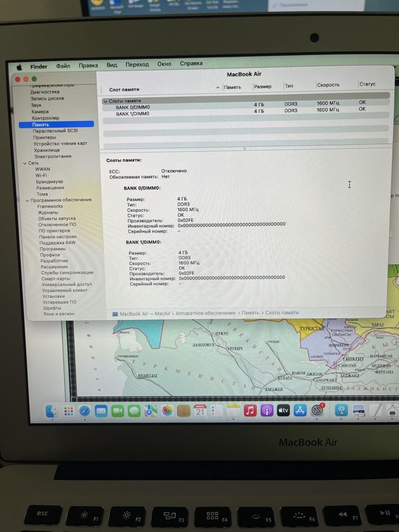399x532 pixels.
Task: Select Брандмауэр under Сеть
Action: click(x=49, y=182)
